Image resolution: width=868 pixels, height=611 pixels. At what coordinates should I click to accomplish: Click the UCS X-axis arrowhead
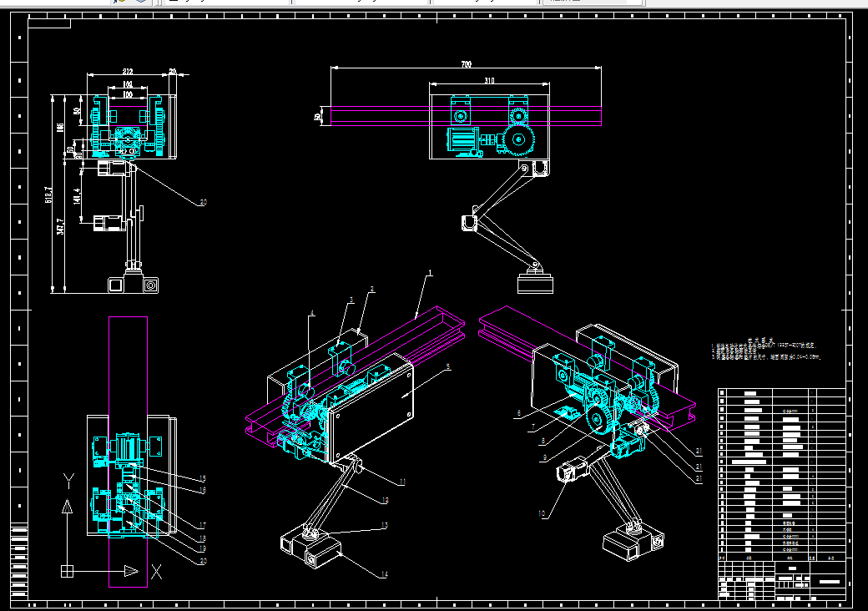(x=131, y=571)
